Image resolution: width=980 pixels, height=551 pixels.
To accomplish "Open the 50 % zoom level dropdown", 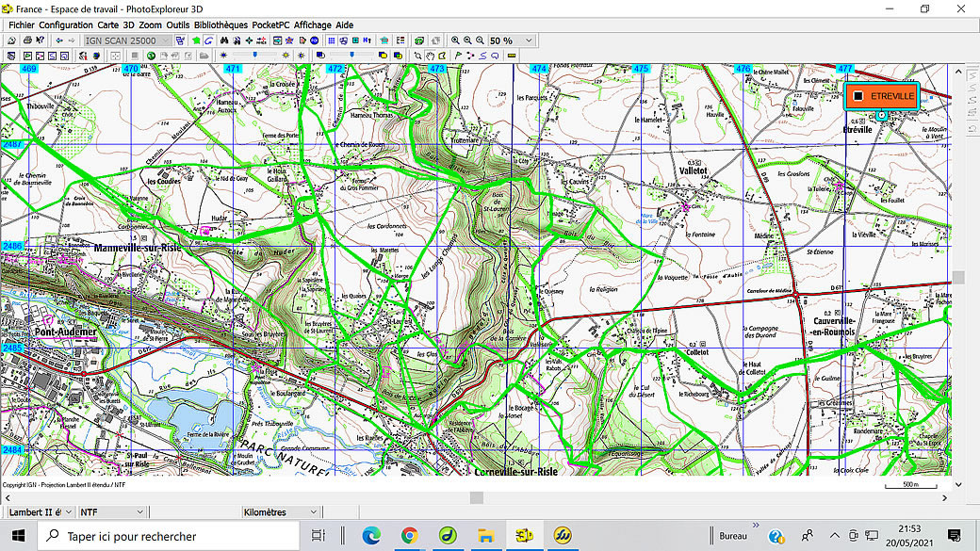I will (x=528, y=41).
